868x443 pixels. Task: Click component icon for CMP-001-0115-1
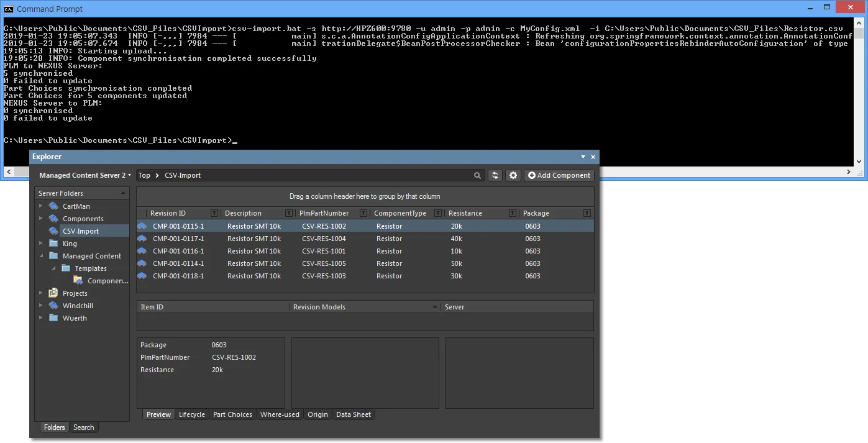[142, 226]
